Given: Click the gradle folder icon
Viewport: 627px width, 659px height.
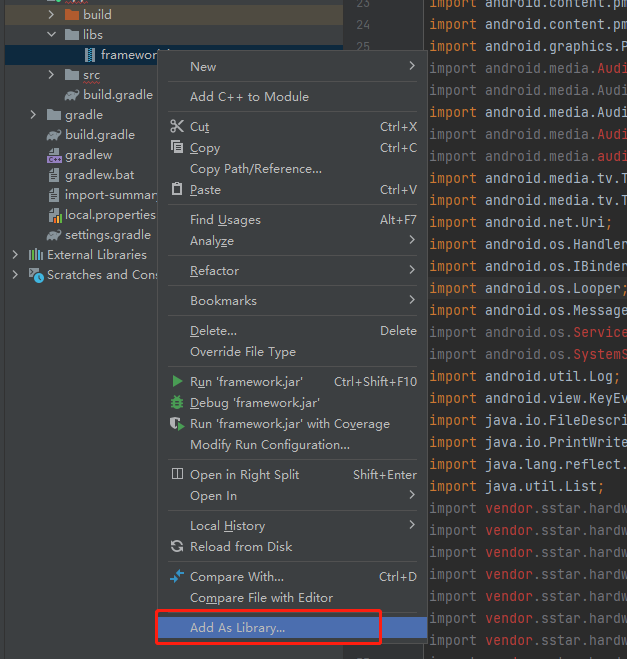Looking at the screenshot, I should pyautogui.click(x=54, y=115).
